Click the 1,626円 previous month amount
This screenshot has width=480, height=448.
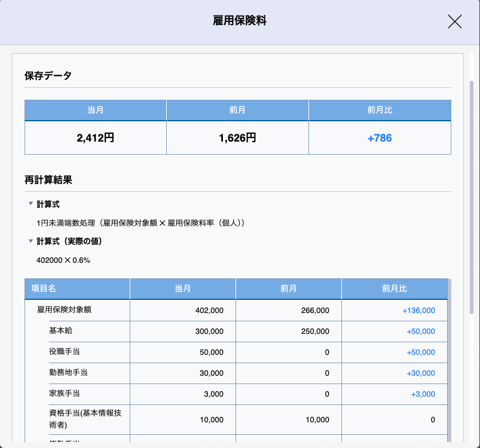[237, 138]
